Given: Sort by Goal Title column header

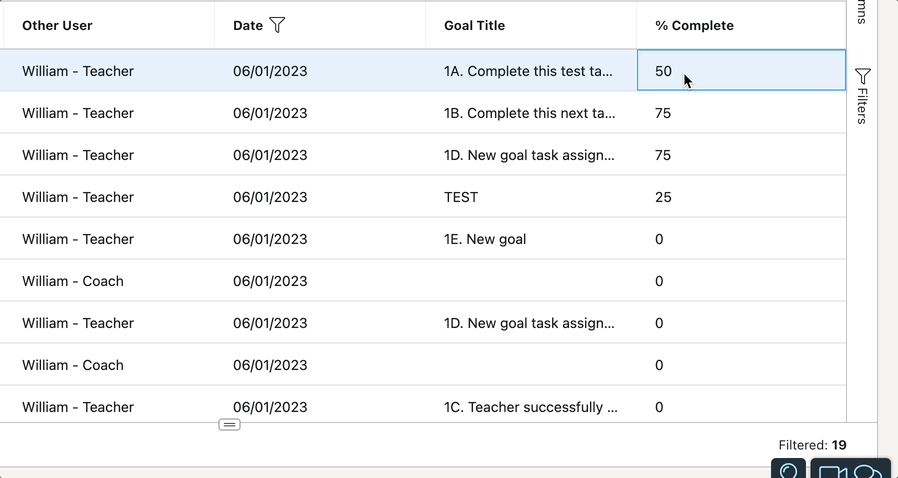Looking at the screenshot, I should (474, 25).
